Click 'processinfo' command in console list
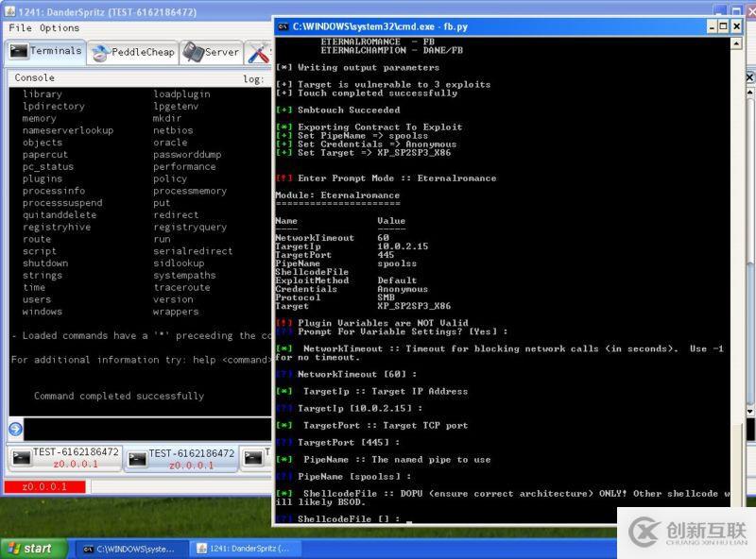 pyautogui.click(x=54, y=191)
